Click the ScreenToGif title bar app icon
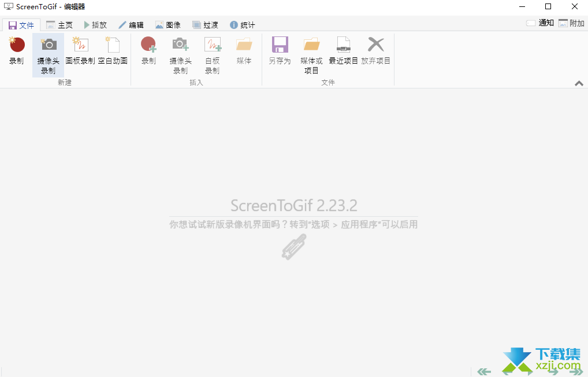 pyautogui.click(x=8, y=6)
